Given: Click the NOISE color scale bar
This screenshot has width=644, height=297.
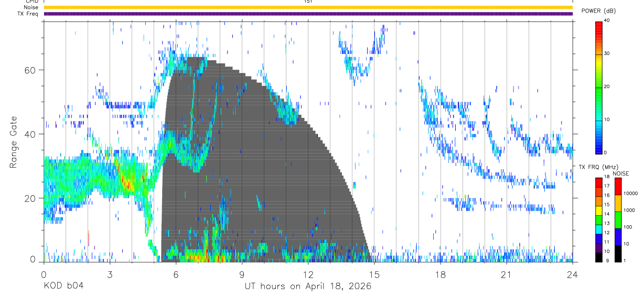Looking at the screenshot, I should coord(618,220).
